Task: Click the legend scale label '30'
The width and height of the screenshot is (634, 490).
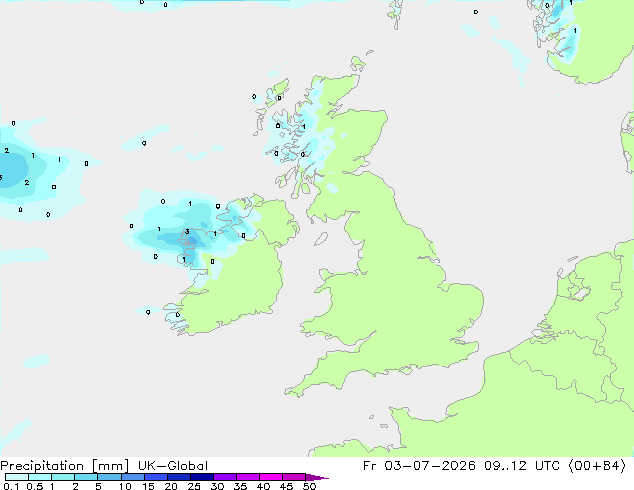Action: point(217,486)
